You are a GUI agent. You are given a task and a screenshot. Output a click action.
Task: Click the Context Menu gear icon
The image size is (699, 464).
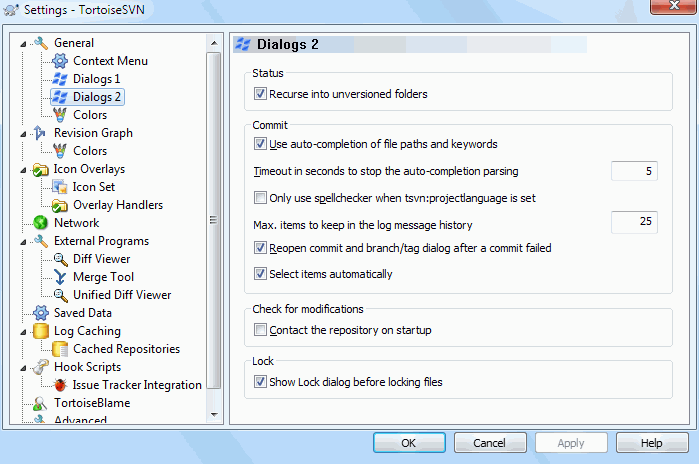[x=60, y=61]
